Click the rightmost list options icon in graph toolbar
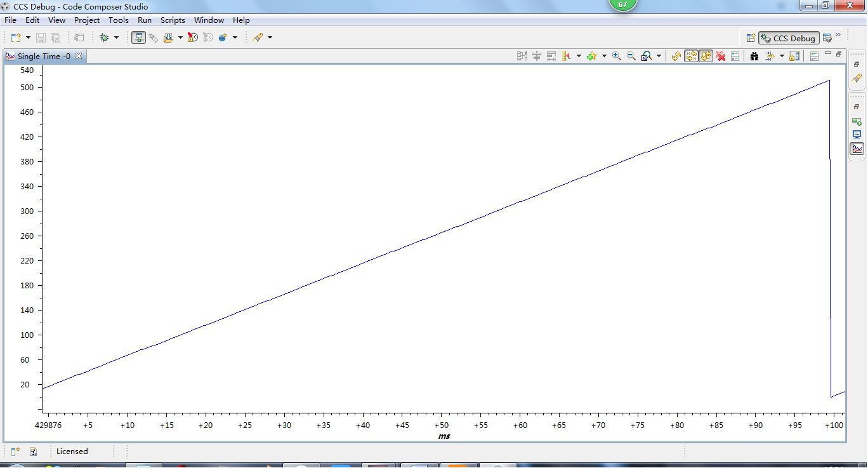 tap(815, 57)
